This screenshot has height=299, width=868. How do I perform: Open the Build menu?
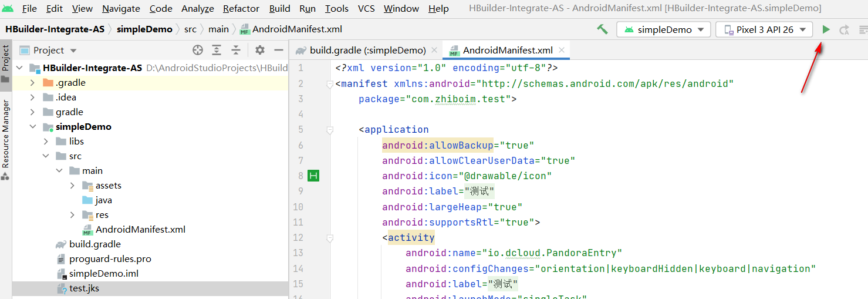coord(280,8)
